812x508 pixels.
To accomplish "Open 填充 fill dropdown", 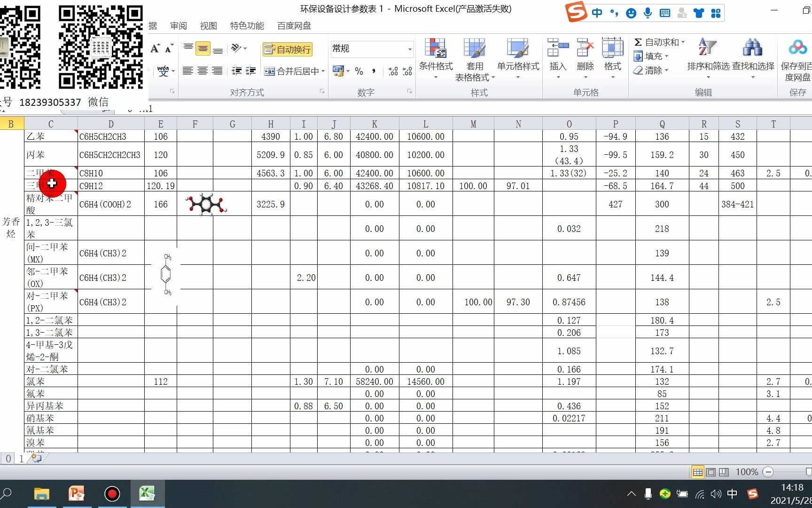I will [x=651, y=56].
